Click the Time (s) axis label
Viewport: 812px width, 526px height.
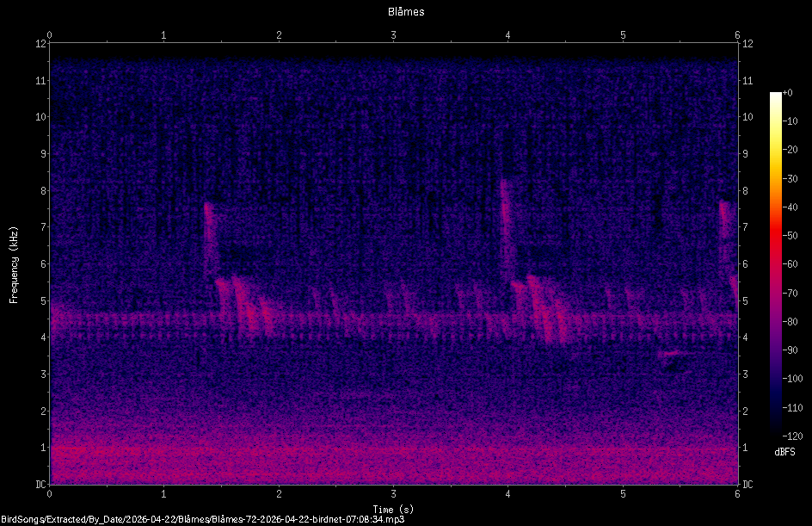tap(393, 510)
